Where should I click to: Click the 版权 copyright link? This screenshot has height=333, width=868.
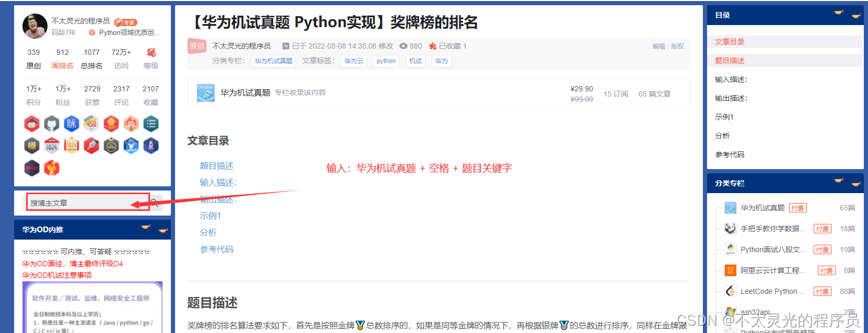(677, 46)
